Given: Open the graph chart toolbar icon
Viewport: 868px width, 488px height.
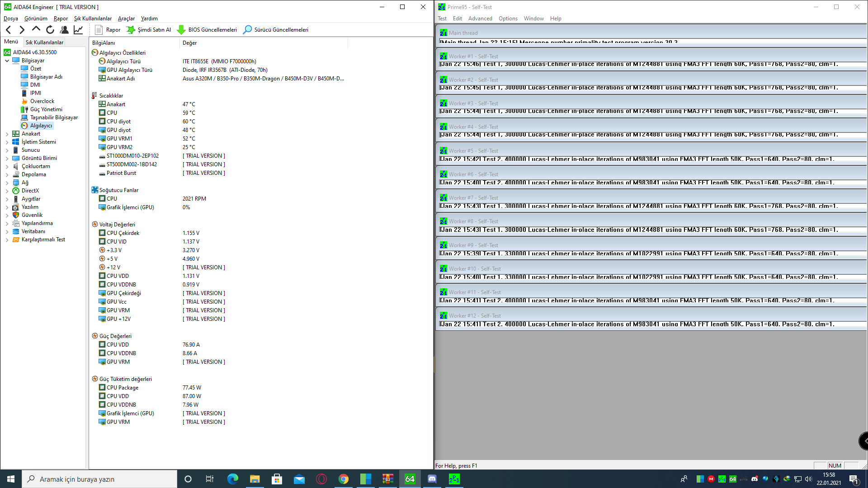Looking at the screenshot, I should click(x=78, y=30).
